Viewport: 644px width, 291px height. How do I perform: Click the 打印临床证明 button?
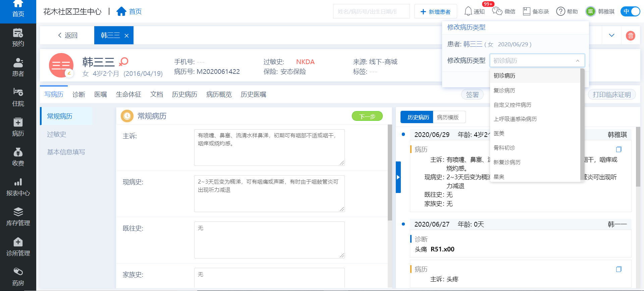[612, 95]
